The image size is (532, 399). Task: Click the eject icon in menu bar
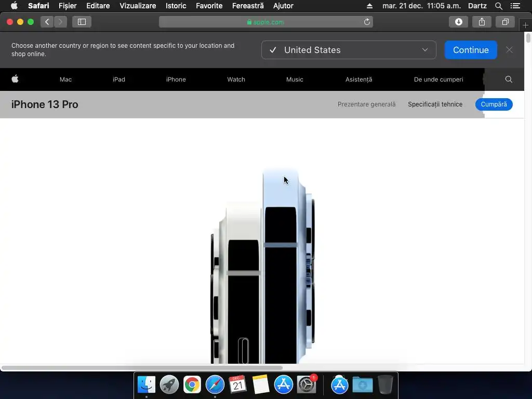tap(369, 6)
